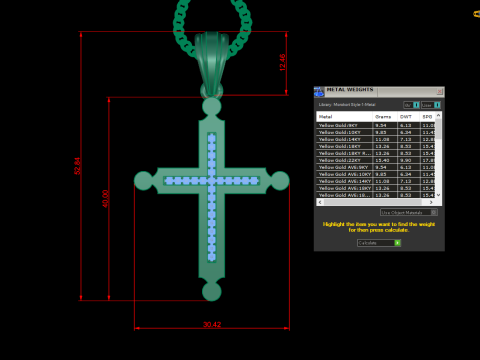
Task: Select the pendant bail in the viewport
Action: click(212, 63)
